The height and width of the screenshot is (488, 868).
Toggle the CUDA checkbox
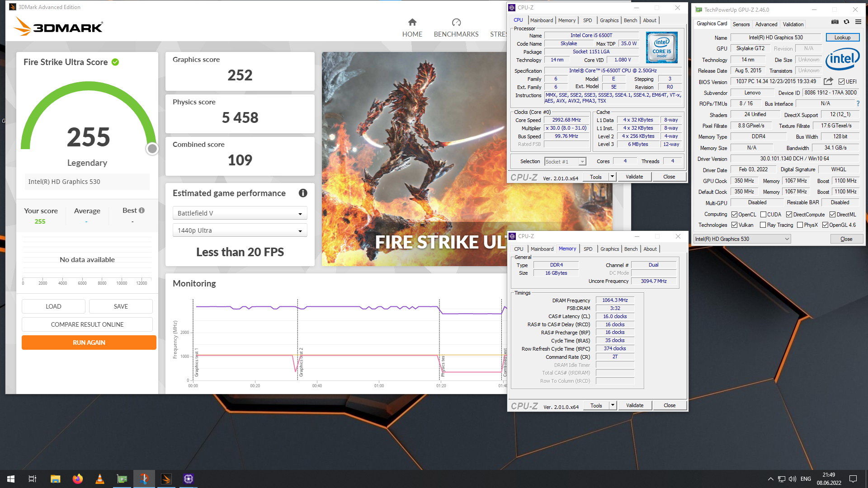(763, 215)
